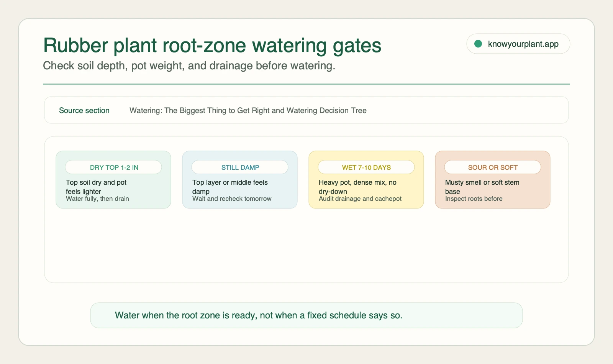Click 'Musty smell or soft stem base' text
The height and width of the screenshot is (364, 613).
[x=482, y=187]
